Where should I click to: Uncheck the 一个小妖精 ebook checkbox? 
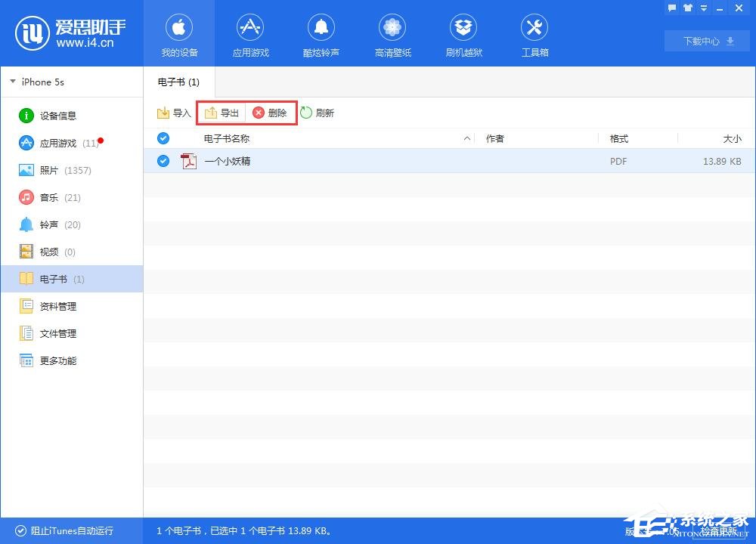pos(163,161)
